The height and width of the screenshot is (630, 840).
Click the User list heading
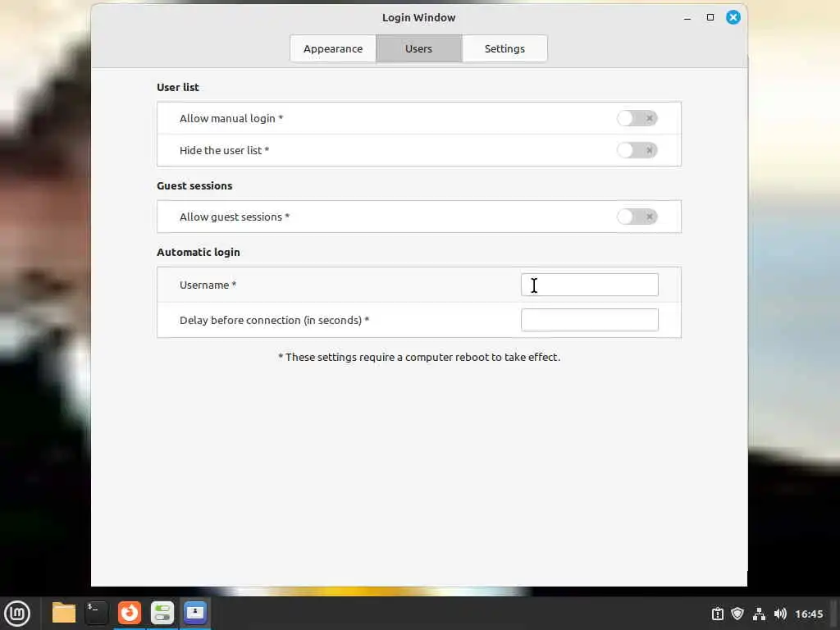click(178, 87)
